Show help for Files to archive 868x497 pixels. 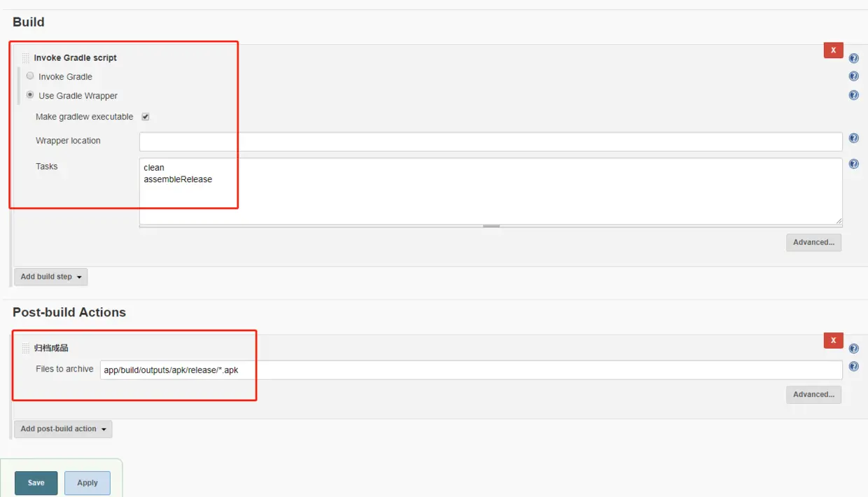click(x=853, y=366)
